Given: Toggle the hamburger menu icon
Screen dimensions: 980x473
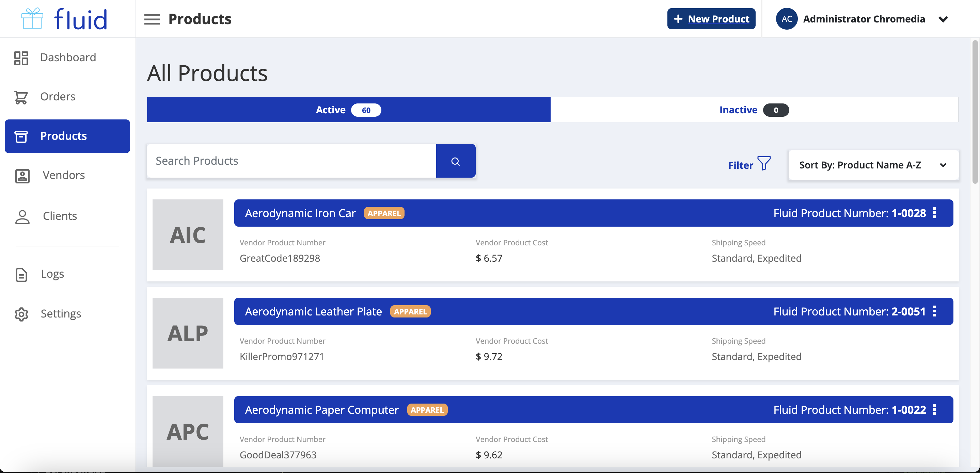Looking at the screenshot, I should [152, 19].
